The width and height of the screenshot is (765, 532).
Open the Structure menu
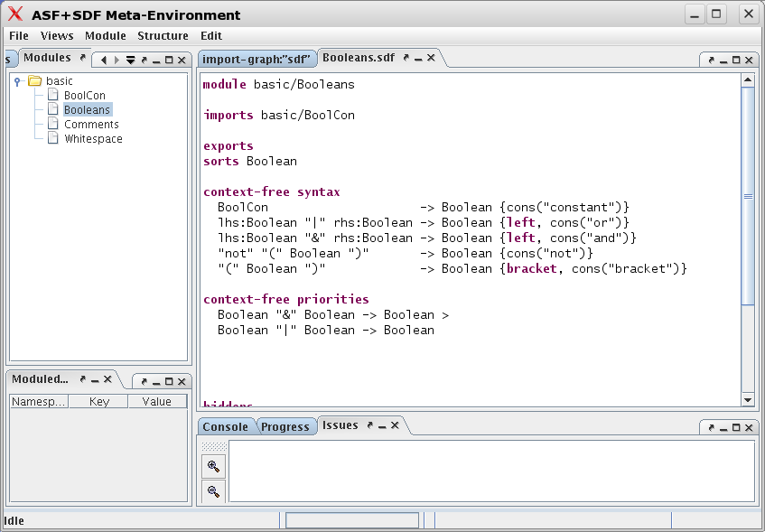point(163,36)
